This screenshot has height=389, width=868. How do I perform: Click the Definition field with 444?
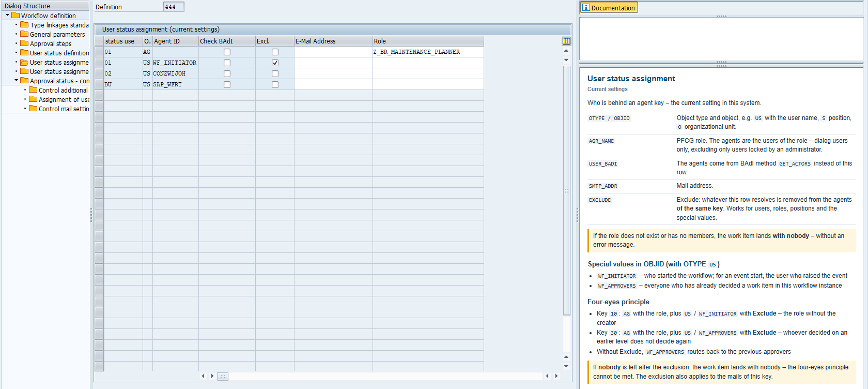pyautogui.click(x=174, y=7)
